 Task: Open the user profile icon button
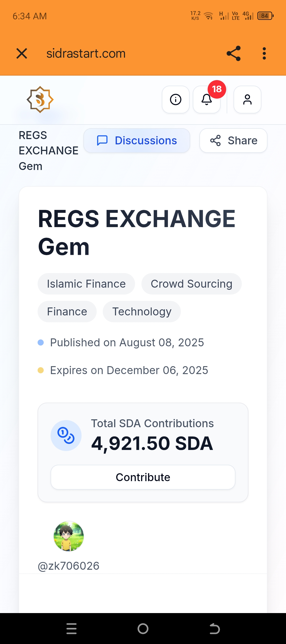[x=247, y=100]
